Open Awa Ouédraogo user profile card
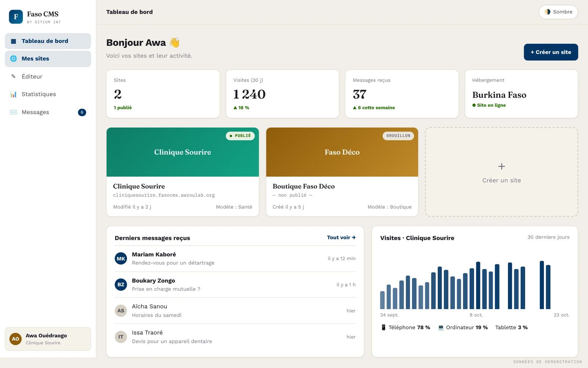Screen dimensions: 588x368 pos(48,339)
